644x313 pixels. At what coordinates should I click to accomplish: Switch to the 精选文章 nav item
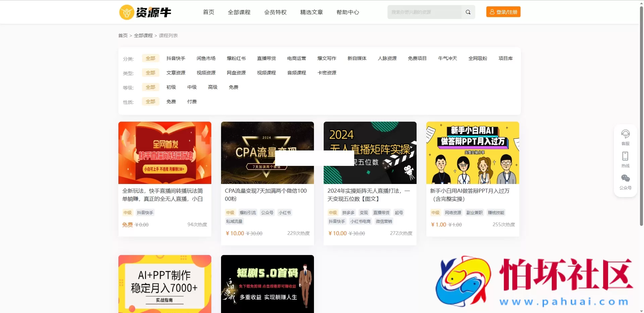(x=311, y=12)
